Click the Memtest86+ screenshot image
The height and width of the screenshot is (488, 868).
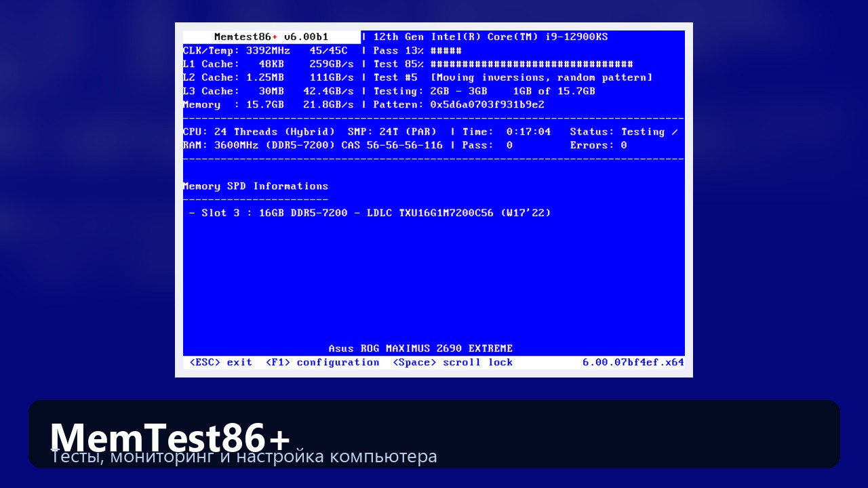coord(434,200)
